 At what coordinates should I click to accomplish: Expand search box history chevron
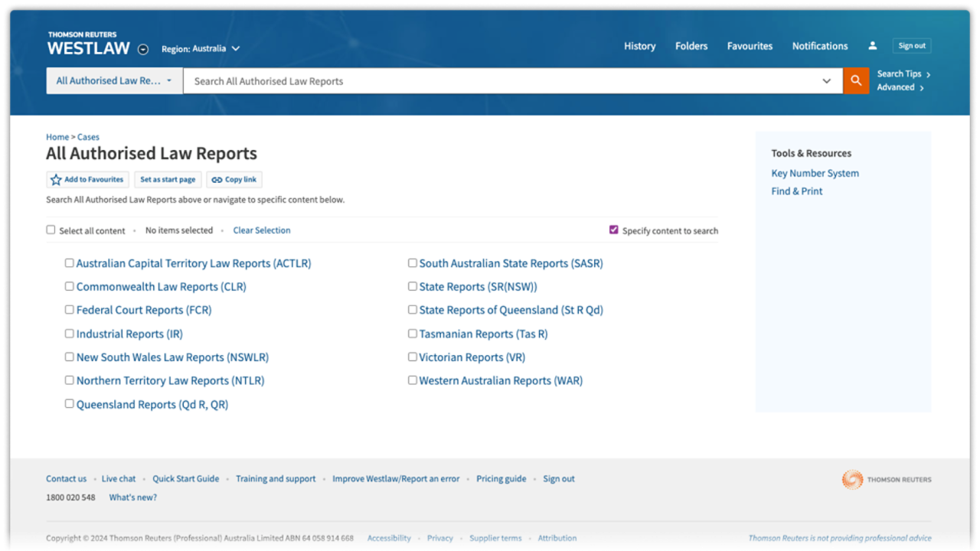(x=827, y=81)
